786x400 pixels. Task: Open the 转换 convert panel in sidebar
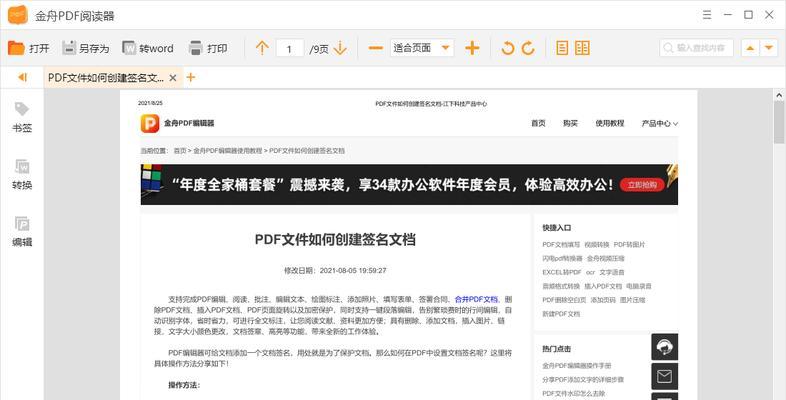22,174
